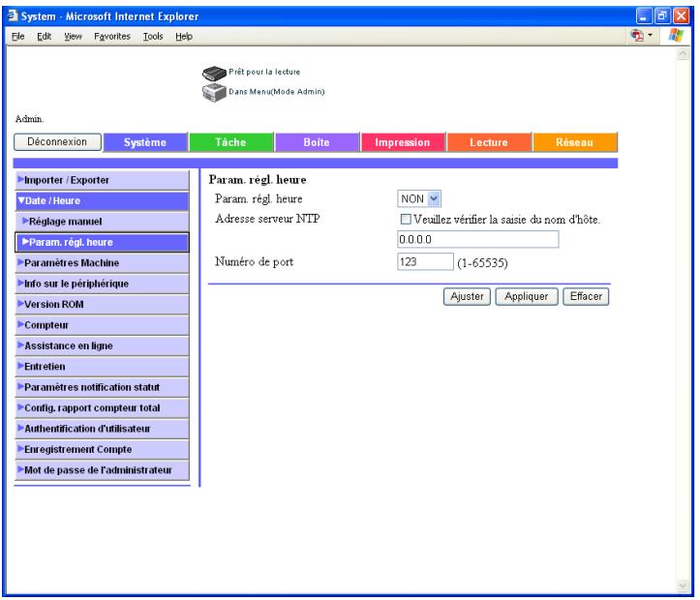Click the NTP server address field
The height and width of the screenshot is (600, 700).
click(x=477, y=239)
